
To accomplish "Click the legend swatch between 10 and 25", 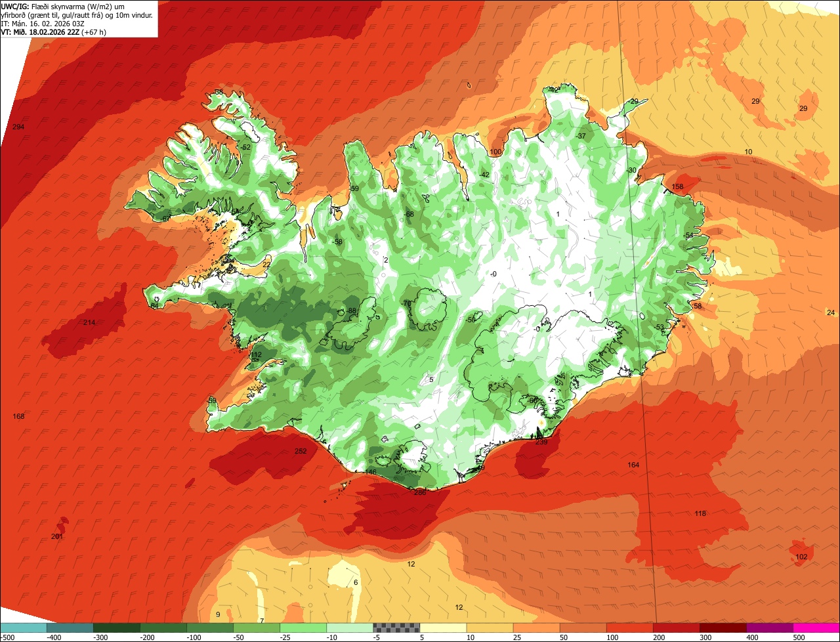I will click(490, 628).
